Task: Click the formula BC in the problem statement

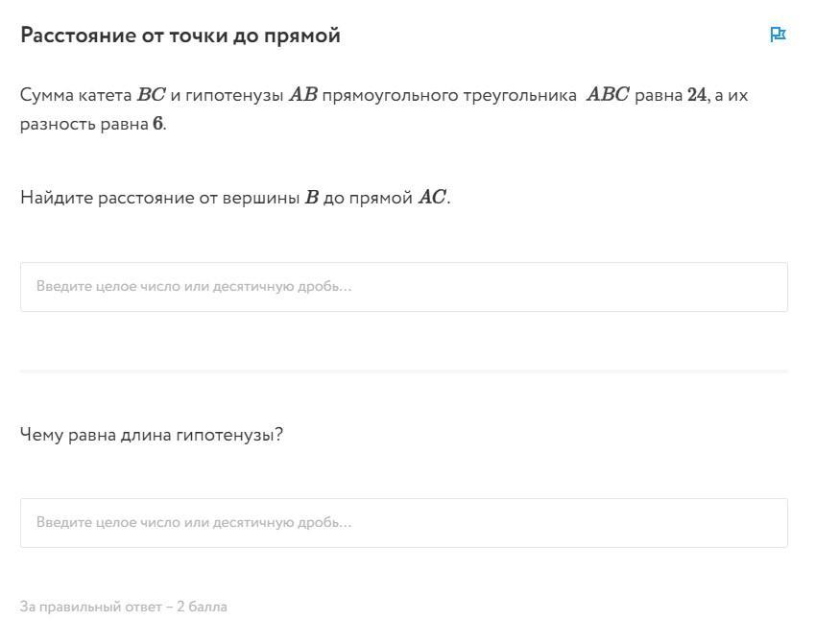Action: tap(152, 95)
